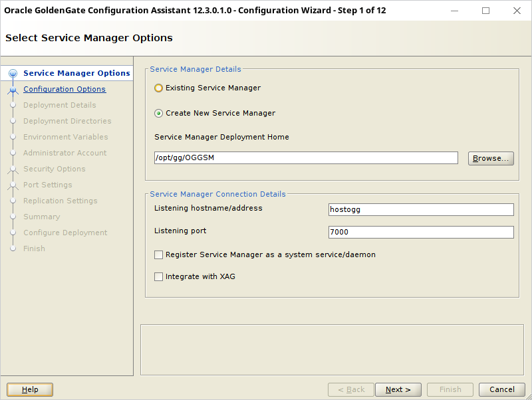Maximize the Configuration Wizard window
The image size is (532, 400).
point(486,11)
